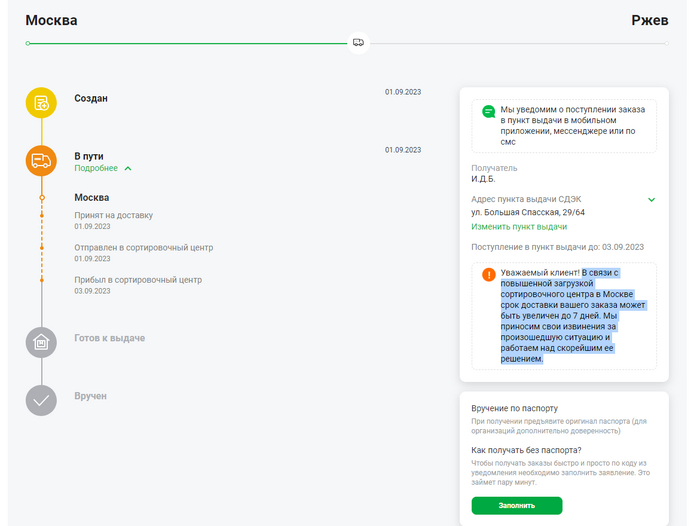Viewport: 700px width, 526px height.
Task: Click the Как получать без паспорта question
Action: pos(526,450)
